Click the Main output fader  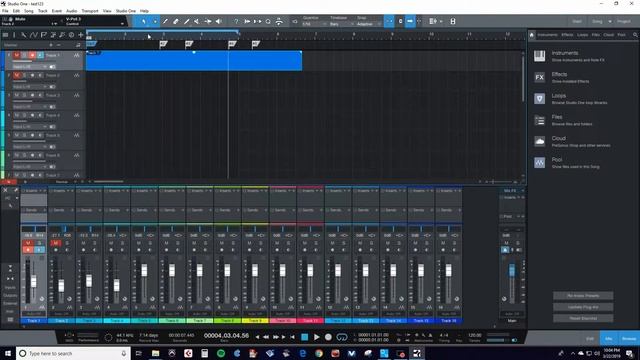512,270
